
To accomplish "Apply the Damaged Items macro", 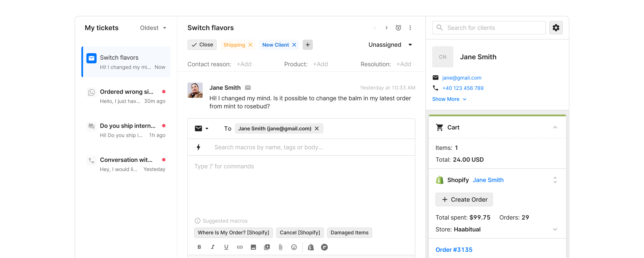I will [x=349, y=232].
